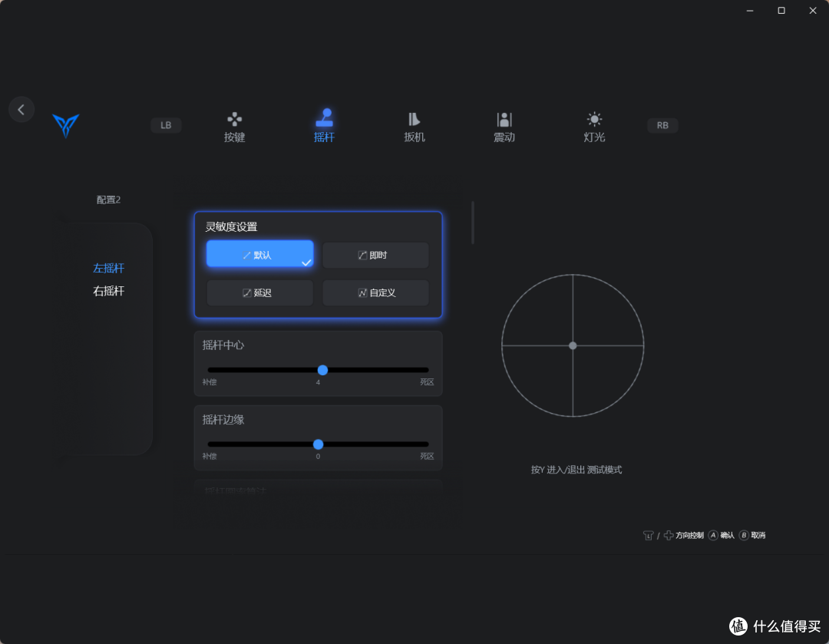
Task: Minimize the application window
Action: (x=750, y=11)
